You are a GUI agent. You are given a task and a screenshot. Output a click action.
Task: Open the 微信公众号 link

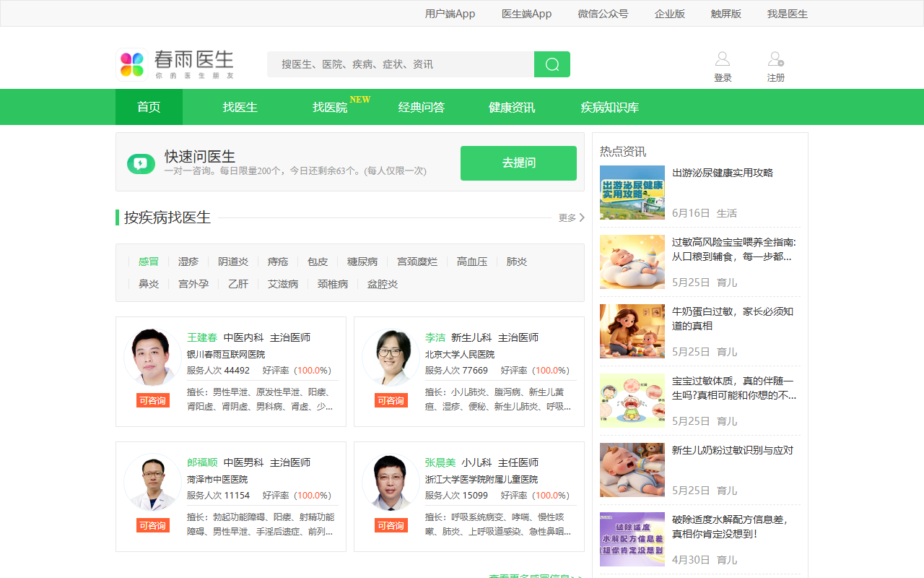click(603, 14)
